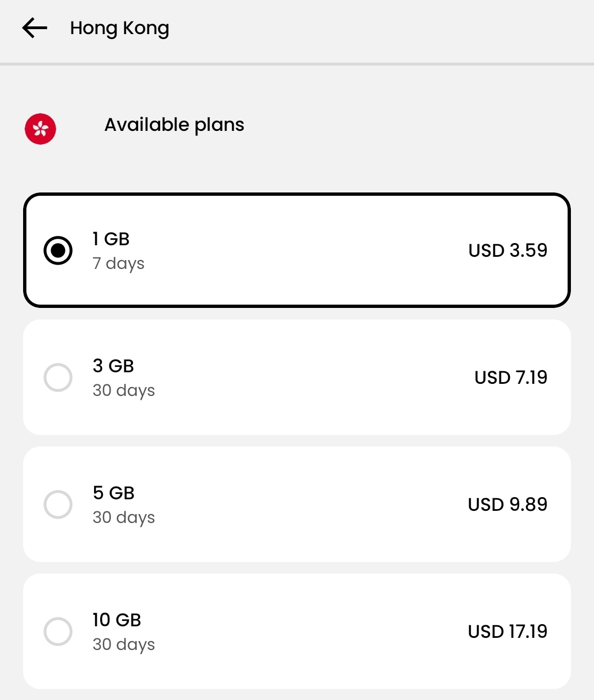Click the Hong Kong page title
Screen dimensions: 594x700
click(119, 29)
